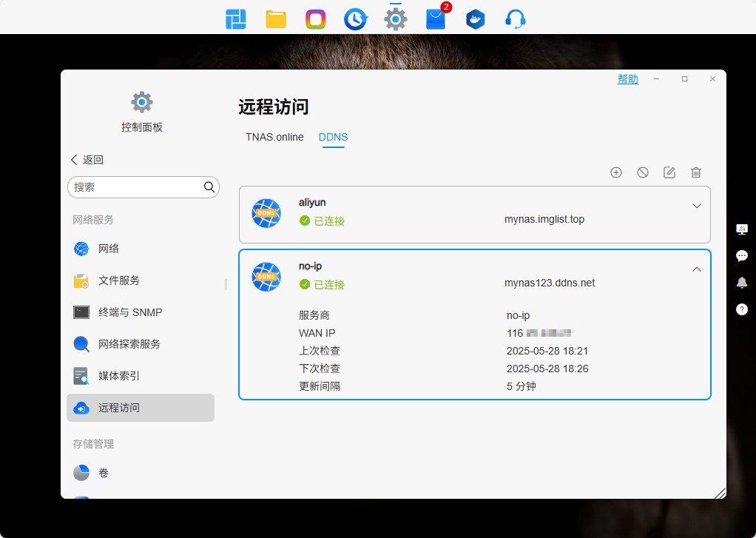Open the backup clock icon in the dock

[356, 20]
